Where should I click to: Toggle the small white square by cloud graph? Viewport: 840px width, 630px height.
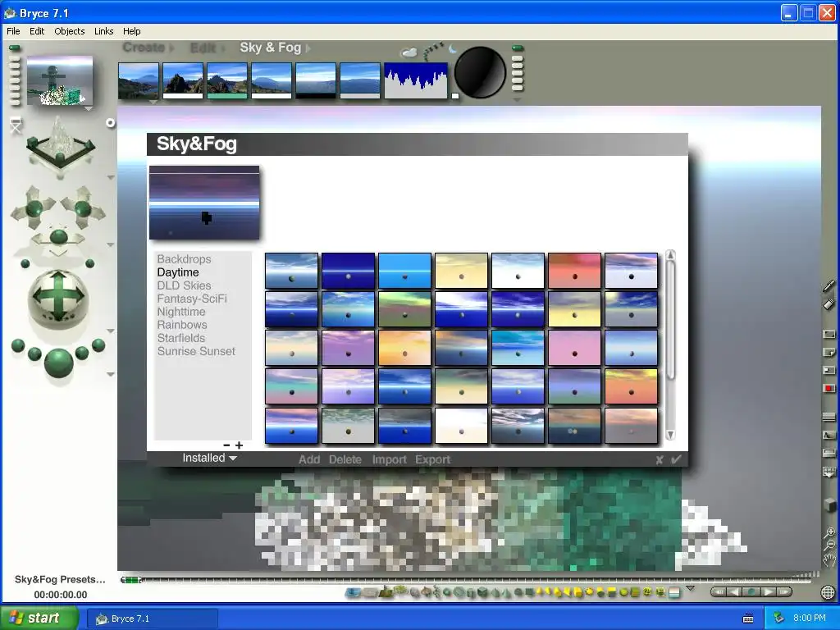click(454, 96)
